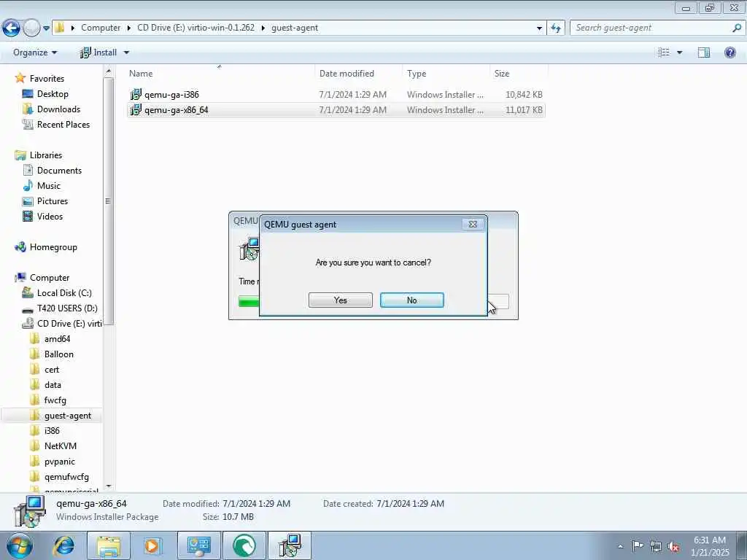Open the dropdown arrow next to Install
Screen dimensions: 747x560
126,52
